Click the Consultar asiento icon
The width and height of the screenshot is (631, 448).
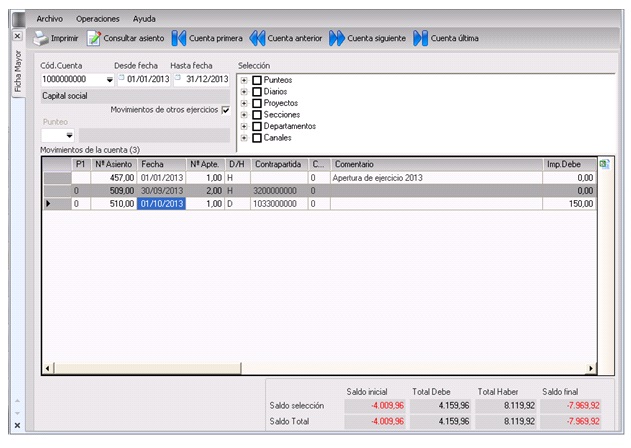tap(95, 39)
